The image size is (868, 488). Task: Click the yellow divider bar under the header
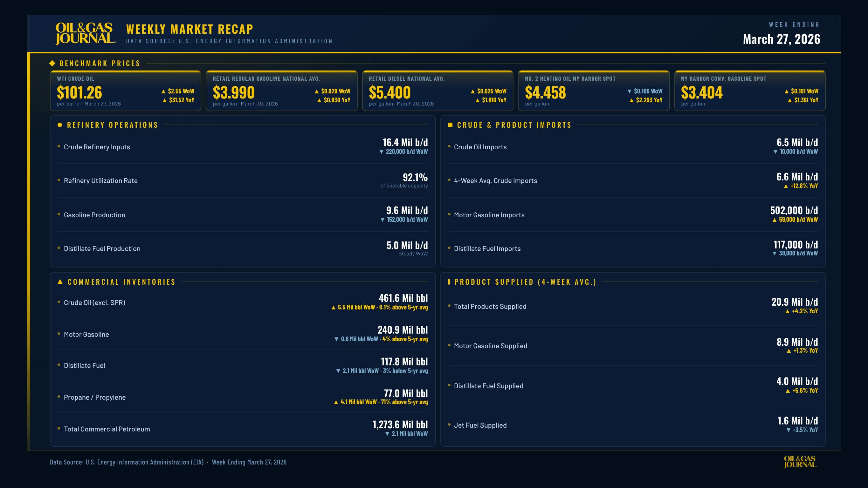(434, 52)
